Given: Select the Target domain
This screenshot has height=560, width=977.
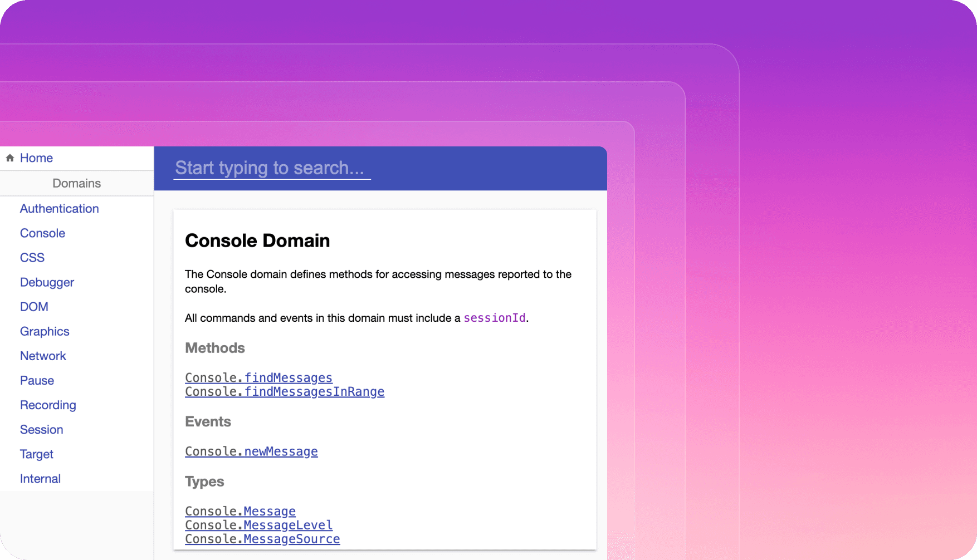Looking at the screenshot, I should [x=37, y=454].
